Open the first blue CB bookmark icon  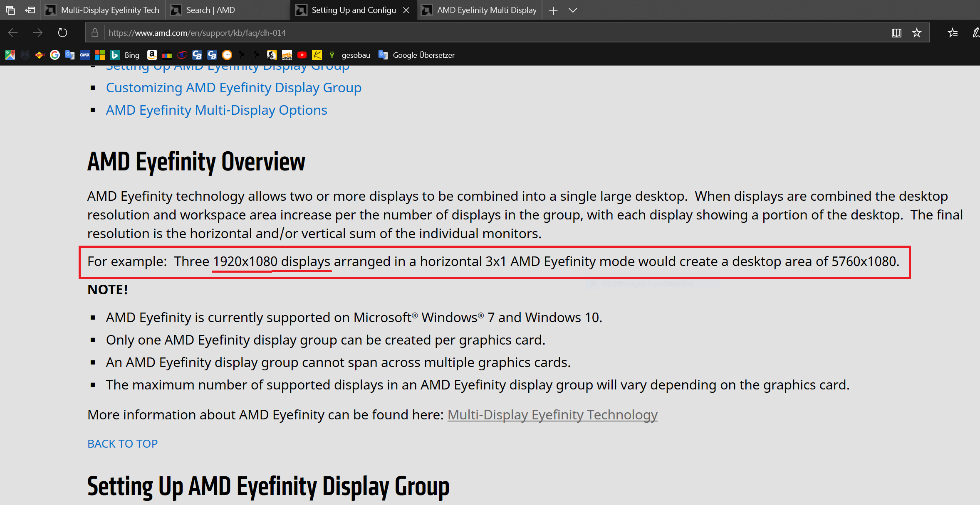click(197, 55)
